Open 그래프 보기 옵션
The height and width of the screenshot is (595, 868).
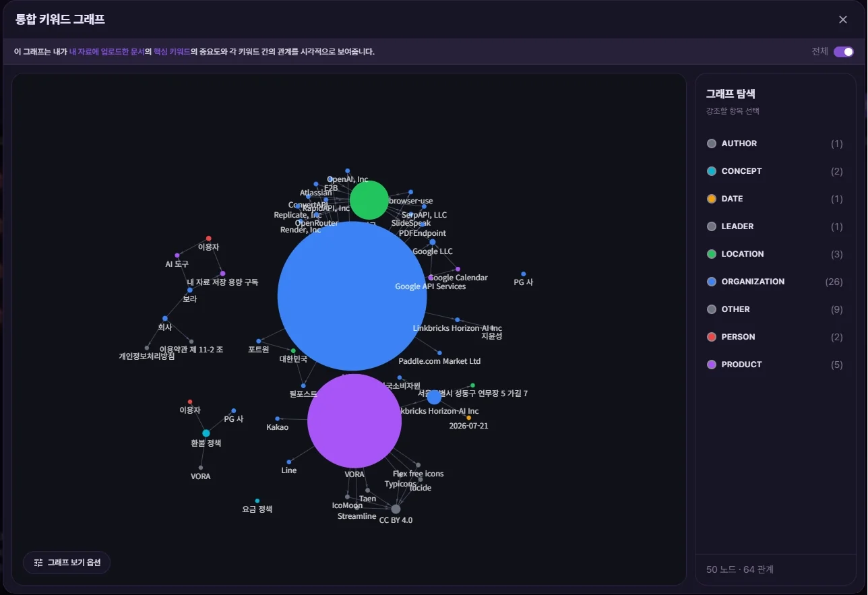67,563
